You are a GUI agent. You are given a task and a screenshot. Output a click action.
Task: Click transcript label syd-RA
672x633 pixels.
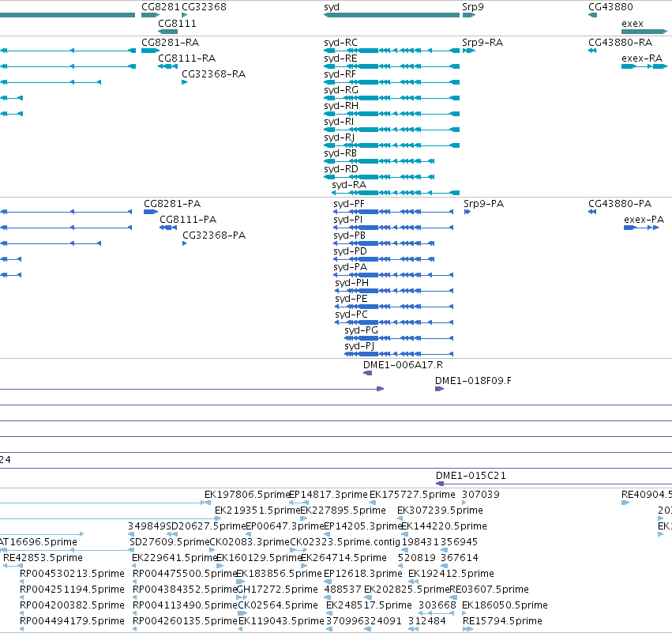[349, 185]
